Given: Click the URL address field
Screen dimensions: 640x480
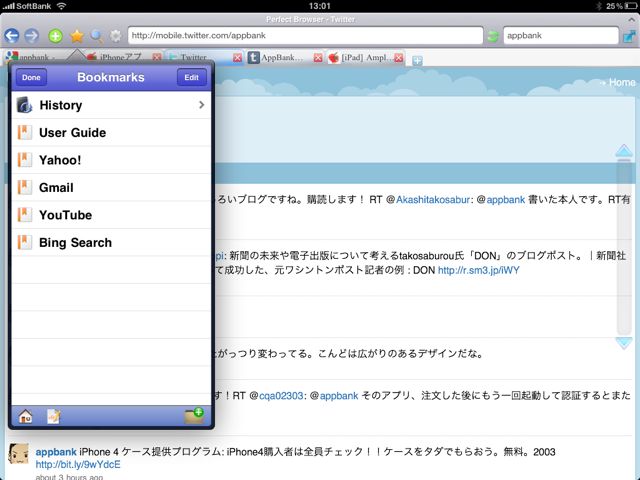Looking at the screenshot, I should pos(305,36).
